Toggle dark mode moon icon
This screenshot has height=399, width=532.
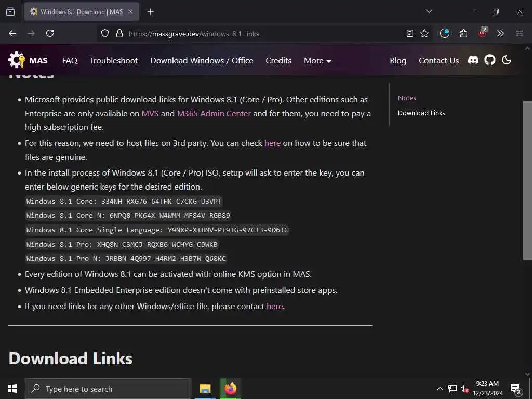[x=507, y=60]
